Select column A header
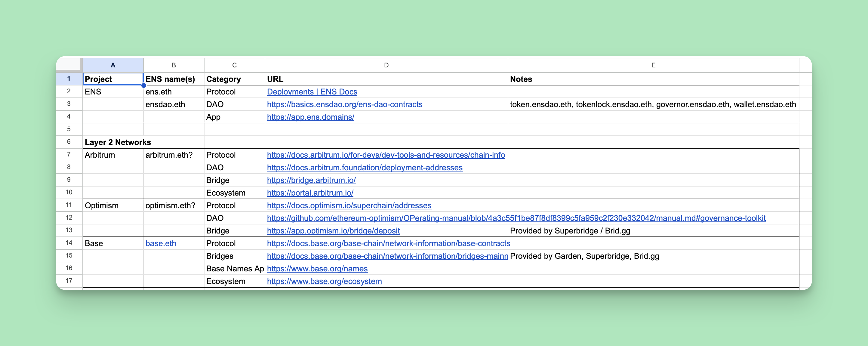Viewport: 868px width, 346px height. click(x=113, y=65)
